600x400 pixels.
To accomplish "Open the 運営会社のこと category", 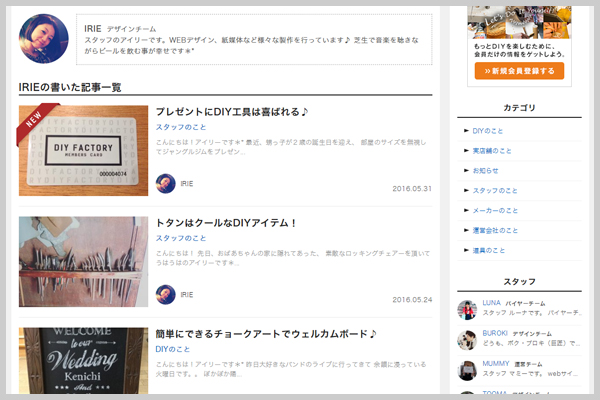I will click(495, 230).
